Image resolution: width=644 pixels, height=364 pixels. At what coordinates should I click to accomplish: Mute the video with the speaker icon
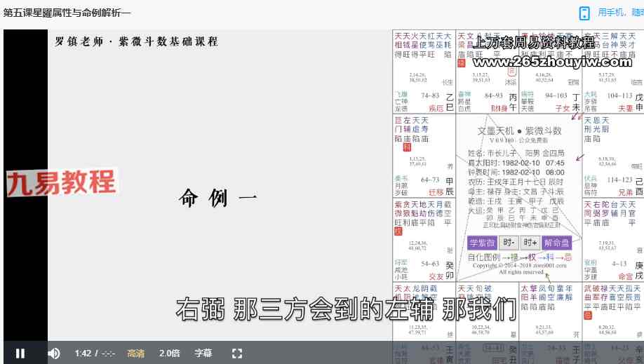[x=54, y=353]
